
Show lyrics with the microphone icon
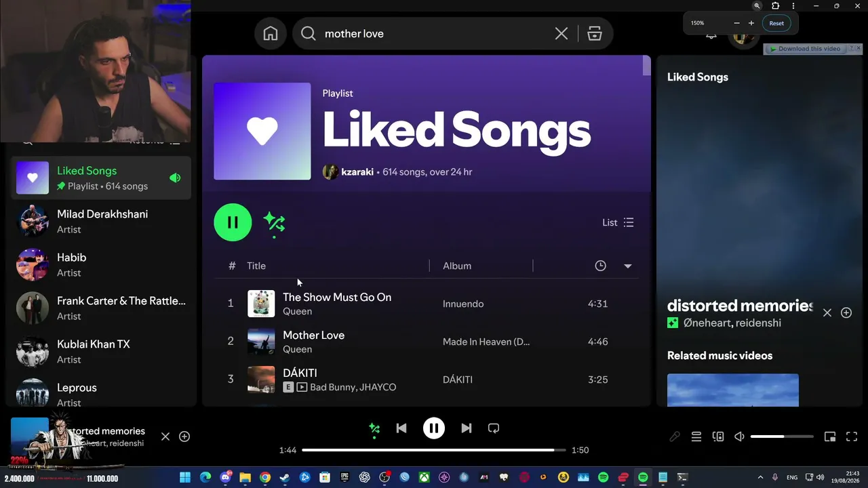(675, 437)
